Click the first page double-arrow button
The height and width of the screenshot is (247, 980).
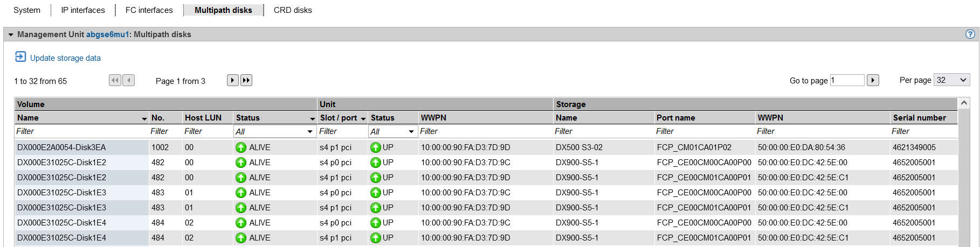pos(115,80)
